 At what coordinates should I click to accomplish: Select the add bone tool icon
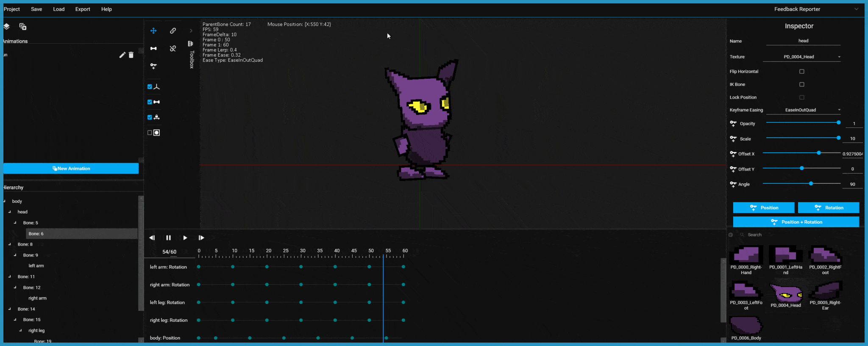tap(153, 49)
